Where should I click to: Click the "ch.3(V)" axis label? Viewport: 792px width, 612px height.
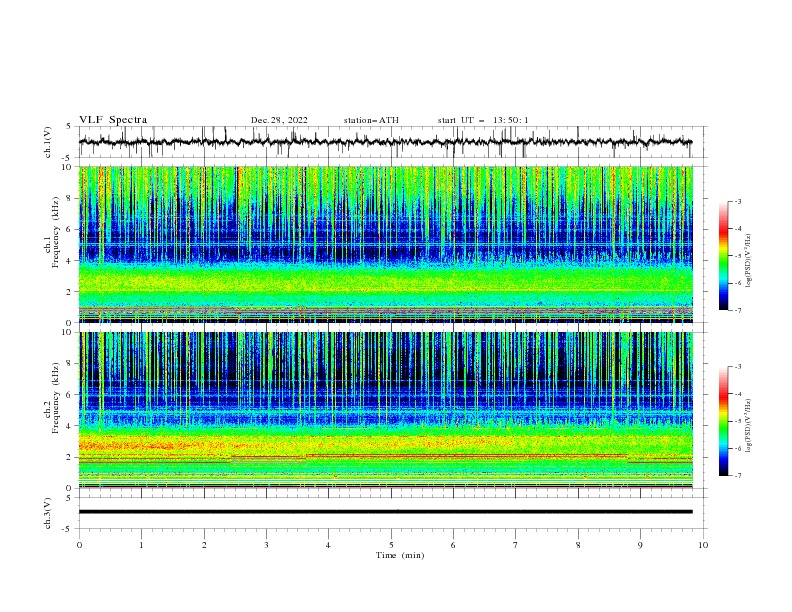pos(48,513)
